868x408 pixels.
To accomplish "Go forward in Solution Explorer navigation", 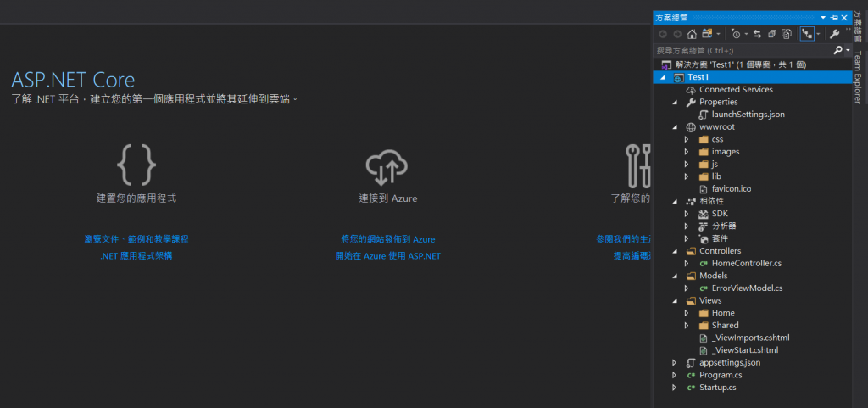I will 677,34.
